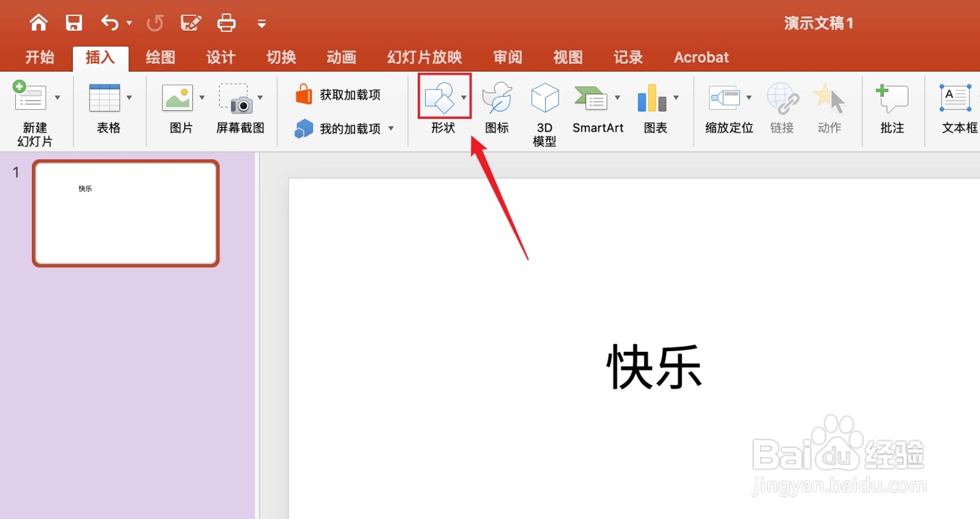Image resolution: width=980 pixels, height=519 pixels.
Task: Expand the 缩放定位 dropdown arrow
Action: pyautogui.click(x=749, y=97)
